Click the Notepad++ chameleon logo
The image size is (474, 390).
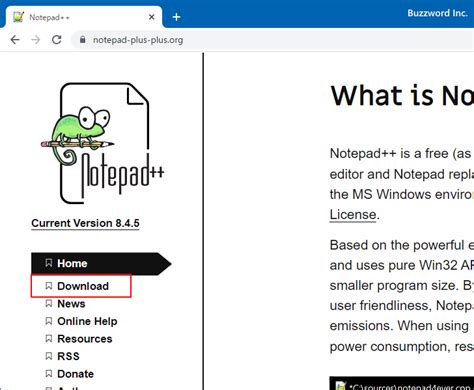[103, 143]
